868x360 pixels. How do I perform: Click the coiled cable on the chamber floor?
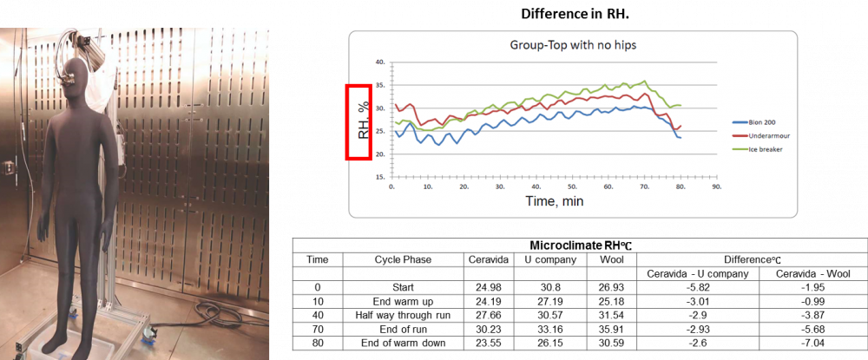pyautogui.click(x=208, y=308)
